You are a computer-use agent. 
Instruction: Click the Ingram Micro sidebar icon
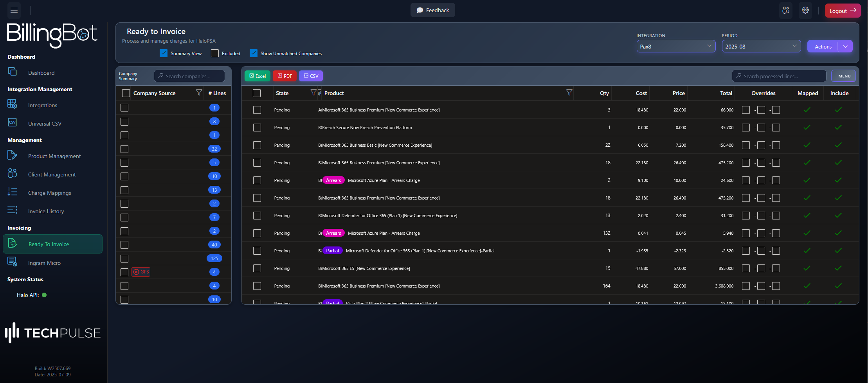(x=12, y=262)
